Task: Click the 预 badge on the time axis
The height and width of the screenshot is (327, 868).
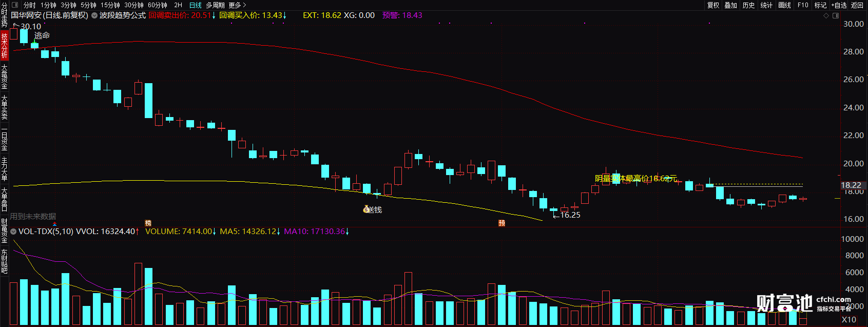Action: click(x=501, y=223)
